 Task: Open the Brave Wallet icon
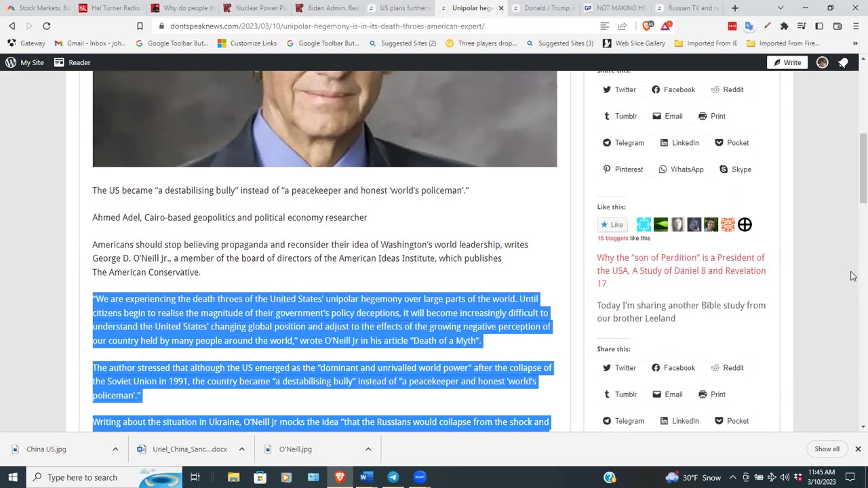pos(837,26)
